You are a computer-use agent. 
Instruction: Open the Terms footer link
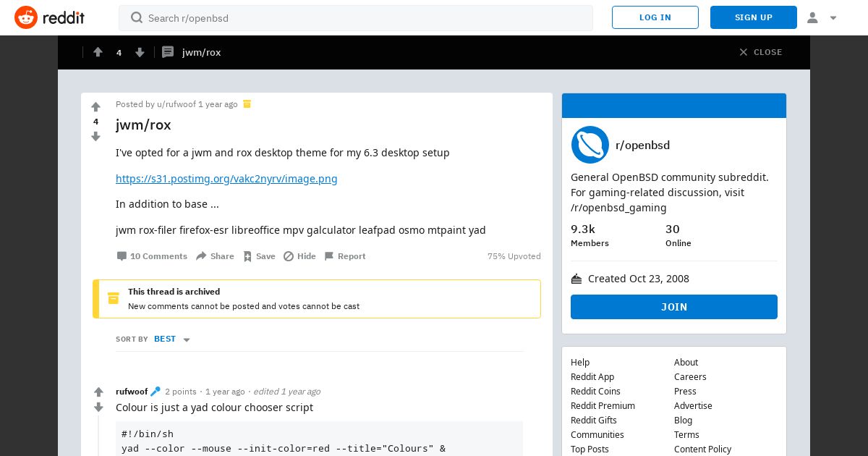(x=686, y=435)
